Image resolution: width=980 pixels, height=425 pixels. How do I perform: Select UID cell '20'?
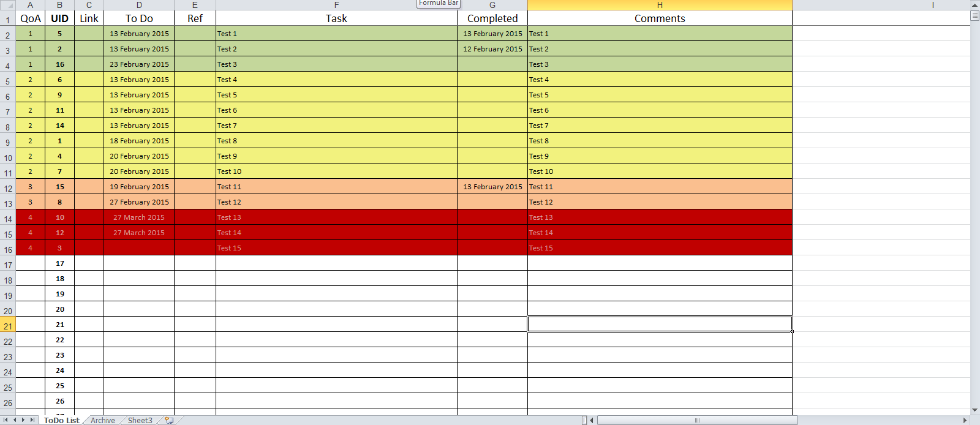click(59, 309)
